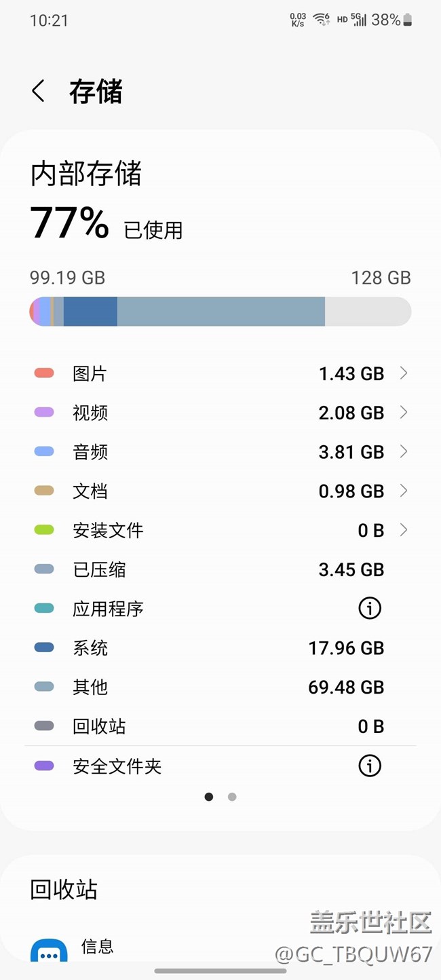Tap the 5G signal strength icon
This screenshot has width=441, height=980.
tap(358, 20)
